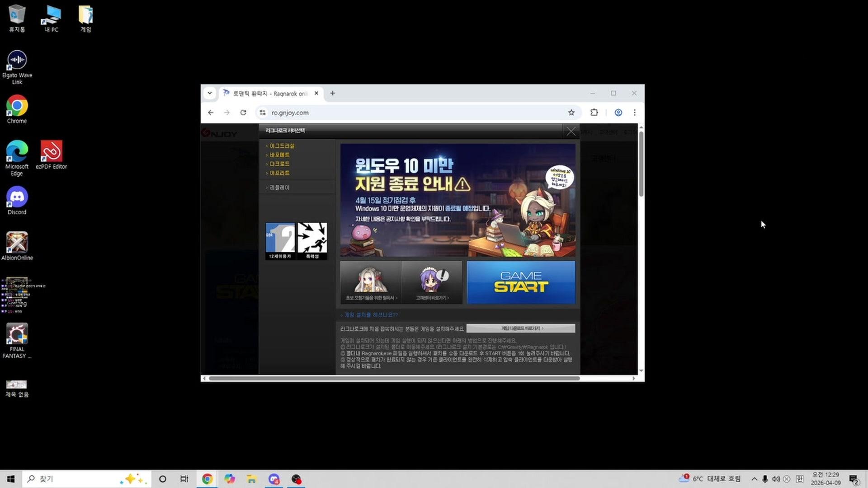This screenshot has width=868, height=488.
Task: Select 이그드라실 server from list
Action: 282,146
